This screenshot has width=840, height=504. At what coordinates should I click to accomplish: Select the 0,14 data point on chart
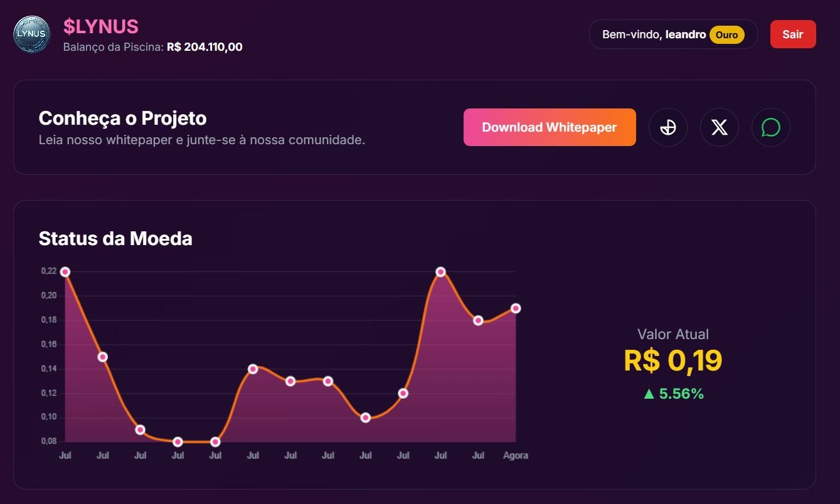tap(253, 369)
